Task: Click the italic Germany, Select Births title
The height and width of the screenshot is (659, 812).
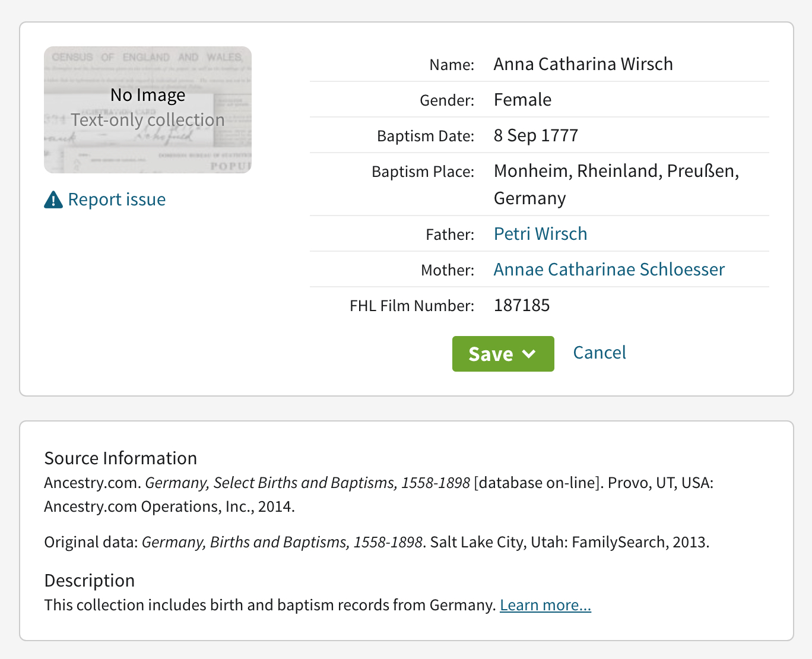Action: point(307,483)
